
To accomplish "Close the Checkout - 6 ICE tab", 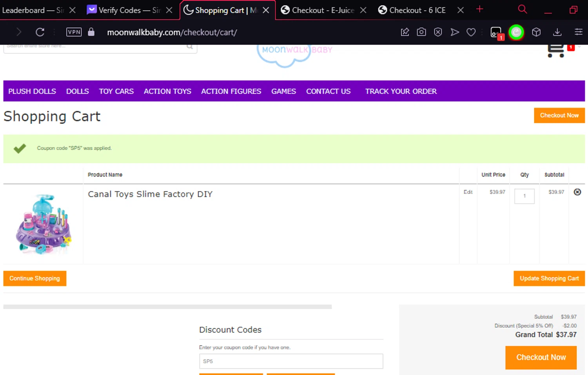I will 461,10.
